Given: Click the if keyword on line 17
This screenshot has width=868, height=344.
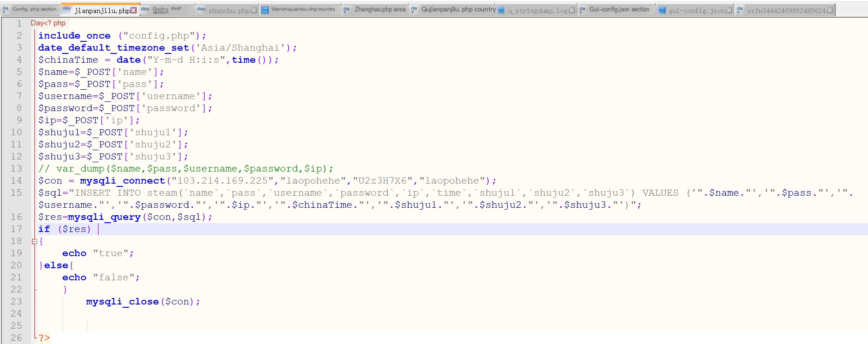Looking at the screenshot, I should coord(44,229).
